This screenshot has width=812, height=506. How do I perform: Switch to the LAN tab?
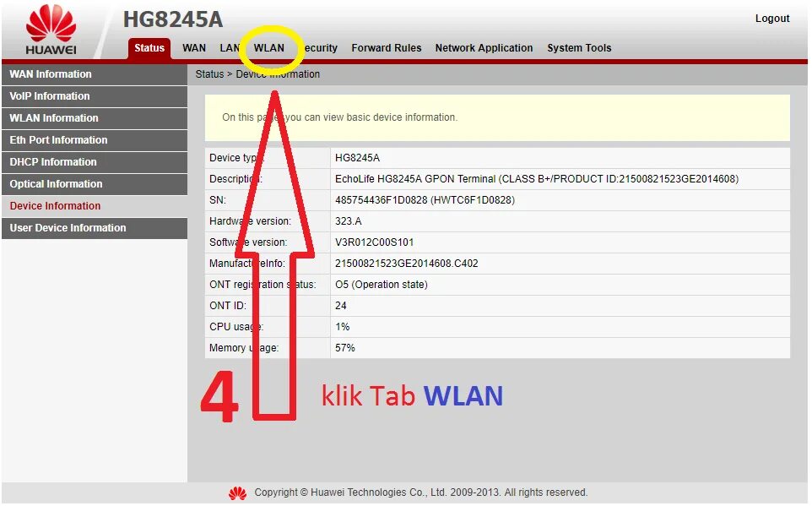(x=230, y=48)
